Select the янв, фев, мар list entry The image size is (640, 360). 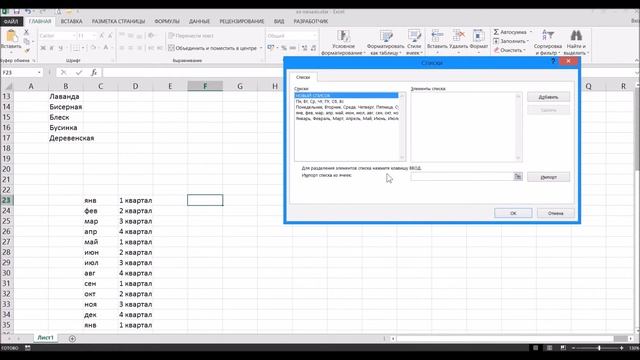pos(346,113)
